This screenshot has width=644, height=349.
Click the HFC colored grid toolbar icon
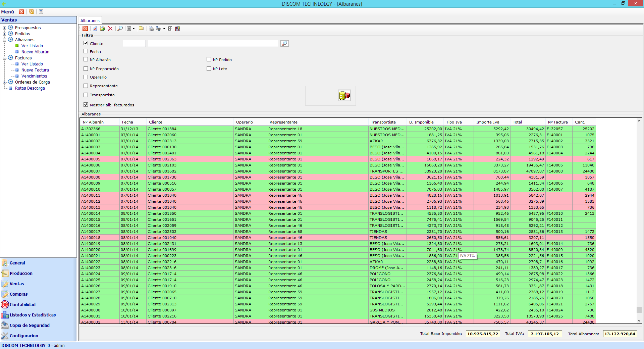[x=177, y=29]
